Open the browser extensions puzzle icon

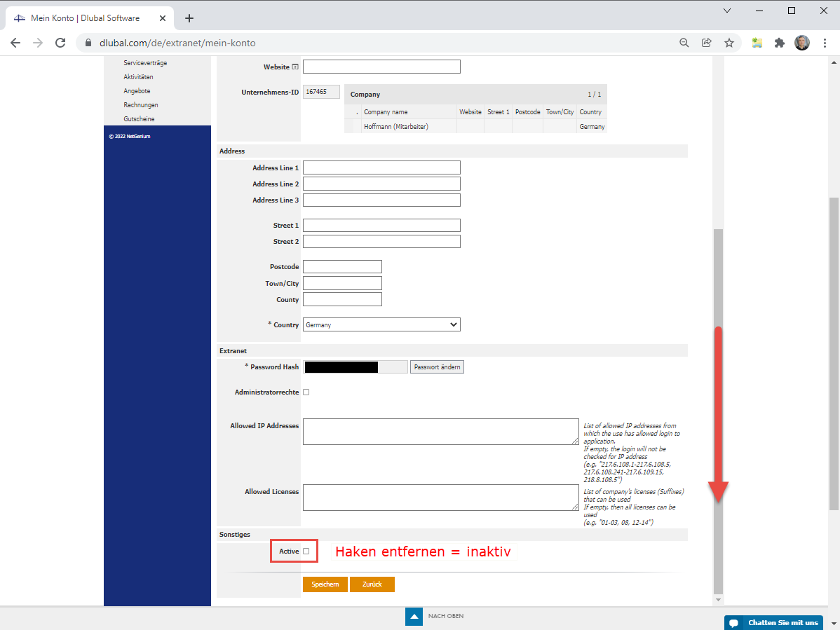[780, 42]
